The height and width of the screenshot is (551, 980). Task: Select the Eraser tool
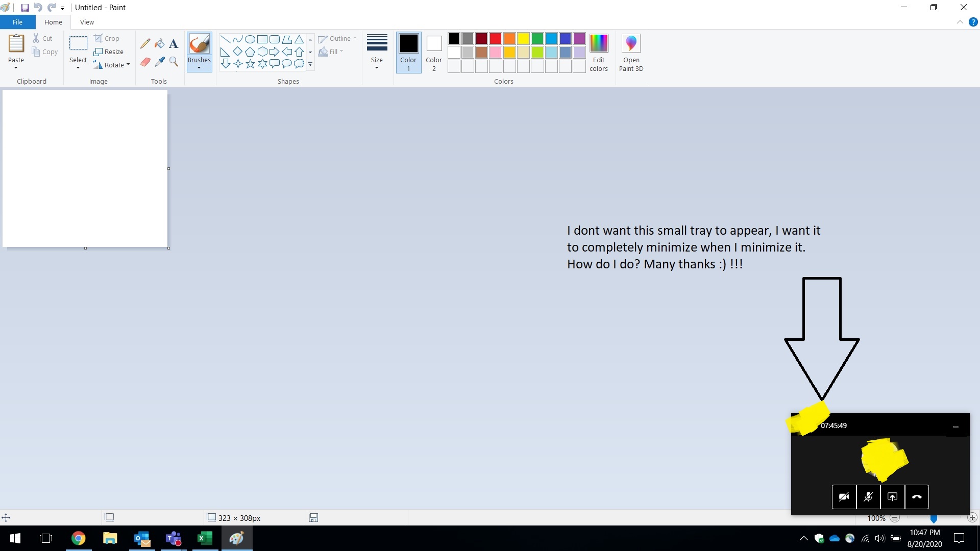[x=145, y=62]
